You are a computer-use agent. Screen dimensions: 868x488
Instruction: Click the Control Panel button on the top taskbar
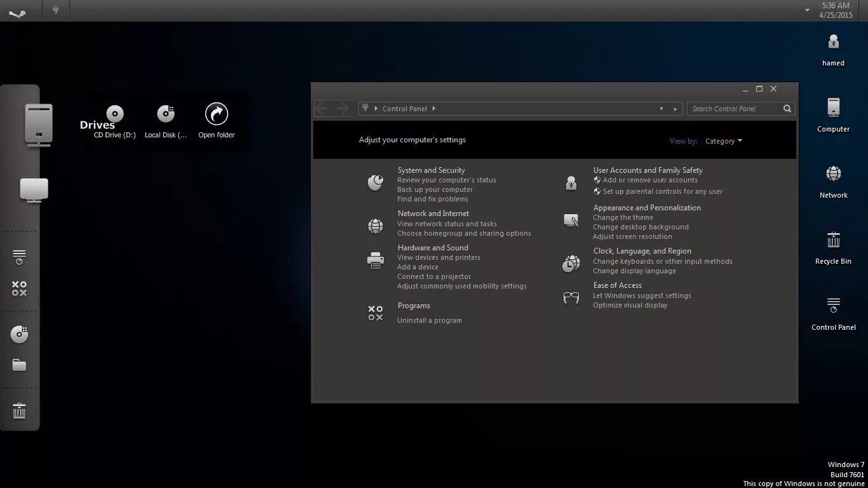[x=56, y=10]
